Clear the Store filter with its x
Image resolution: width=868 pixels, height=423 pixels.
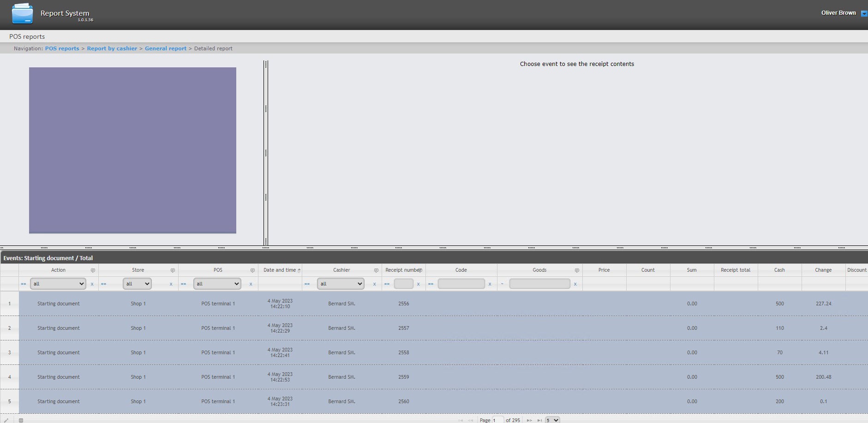coord(171,284)
